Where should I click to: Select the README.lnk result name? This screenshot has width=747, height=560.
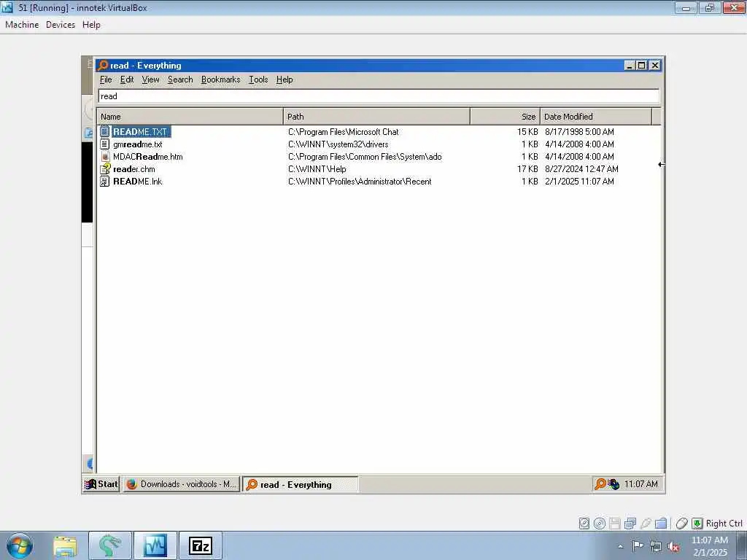(138, 182)
